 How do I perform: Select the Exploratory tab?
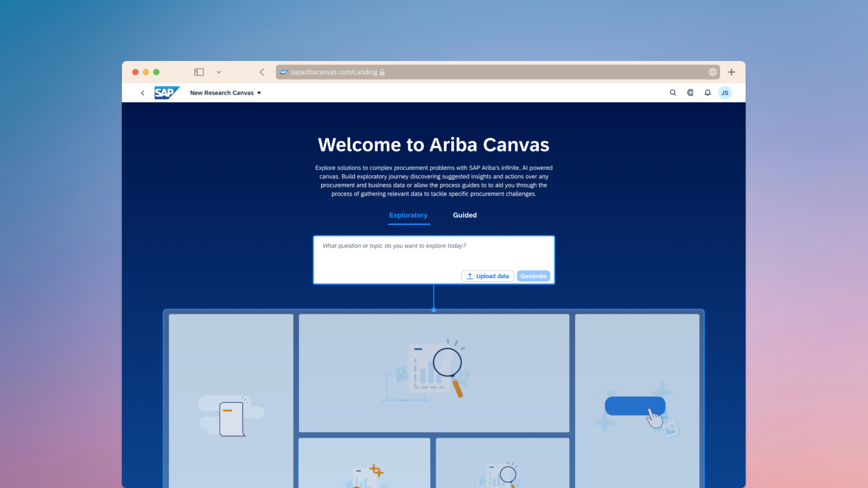click(408, 215)
